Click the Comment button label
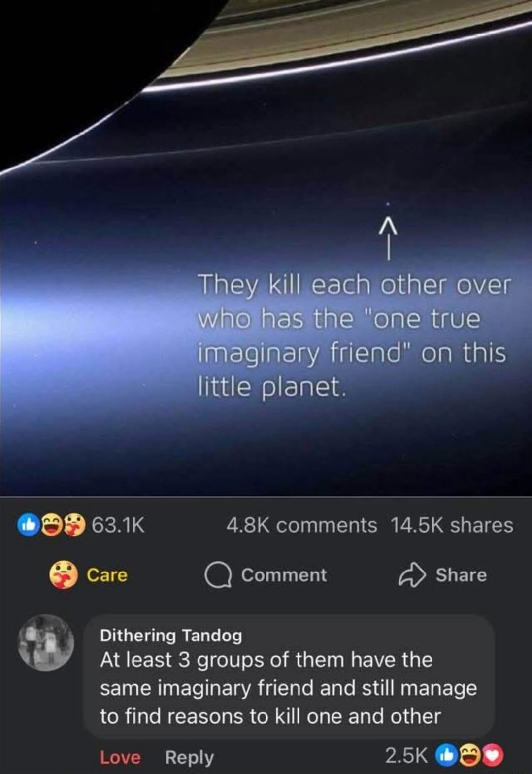Image resolution: width=532 pixels, height=774 pixels. [x=284, y=575]
